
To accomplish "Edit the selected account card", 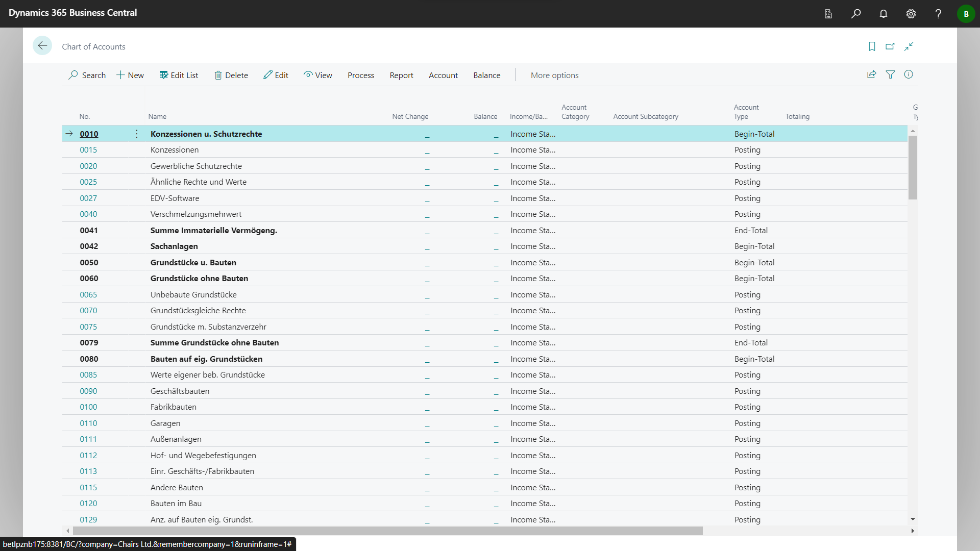I will coord(276,75).
